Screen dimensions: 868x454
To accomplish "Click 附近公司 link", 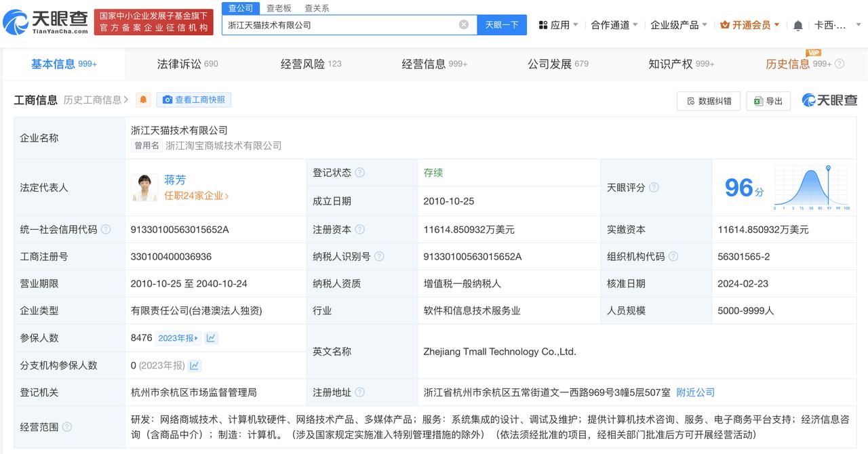I will tap(696, 392).
